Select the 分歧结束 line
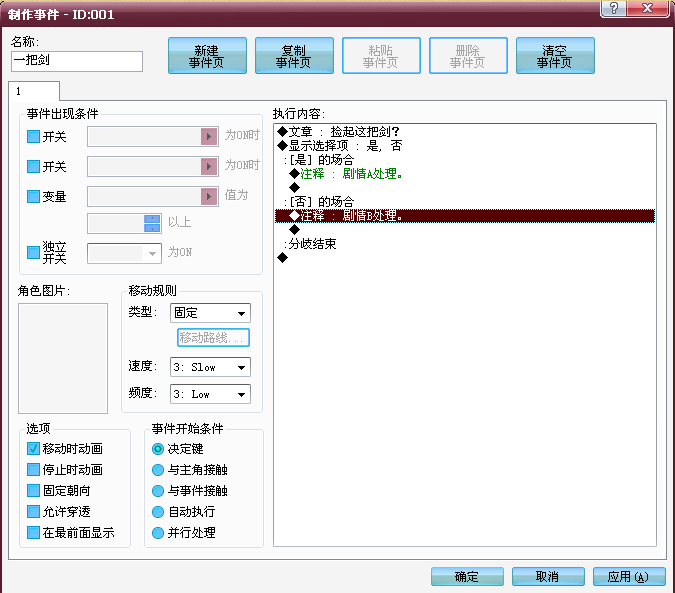The image size is (675, 593). (x=465, y=244)
